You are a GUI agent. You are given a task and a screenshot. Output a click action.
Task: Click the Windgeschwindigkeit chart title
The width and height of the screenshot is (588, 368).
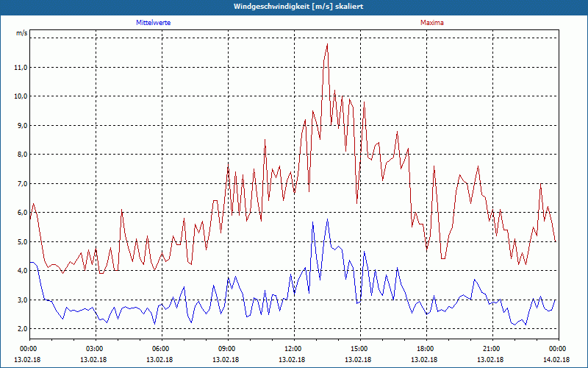click(x=298, y=7)
